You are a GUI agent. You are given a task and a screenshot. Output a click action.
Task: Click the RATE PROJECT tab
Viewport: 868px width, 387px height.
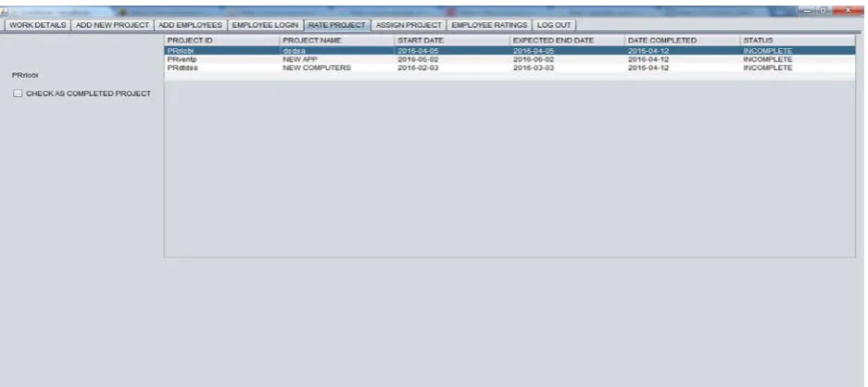point(337,25)
